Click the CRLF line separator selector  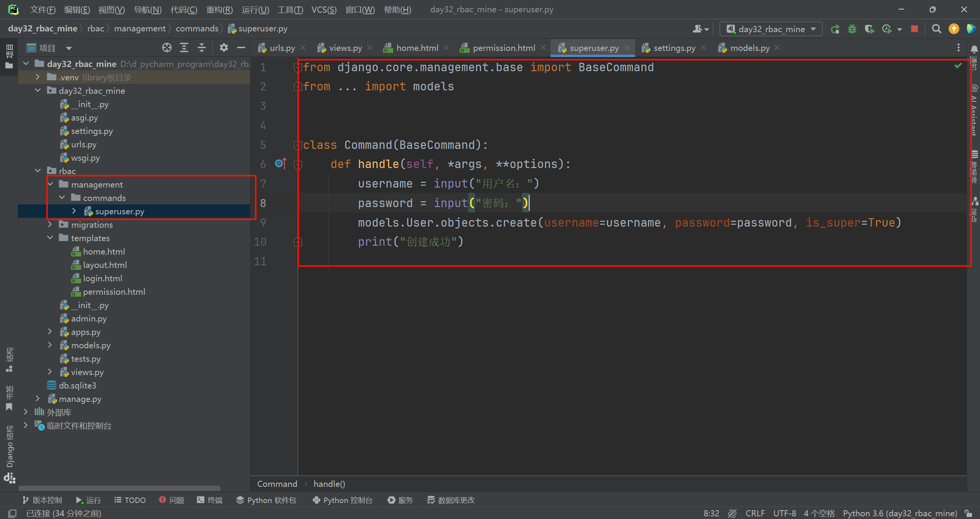coord(755,513)
